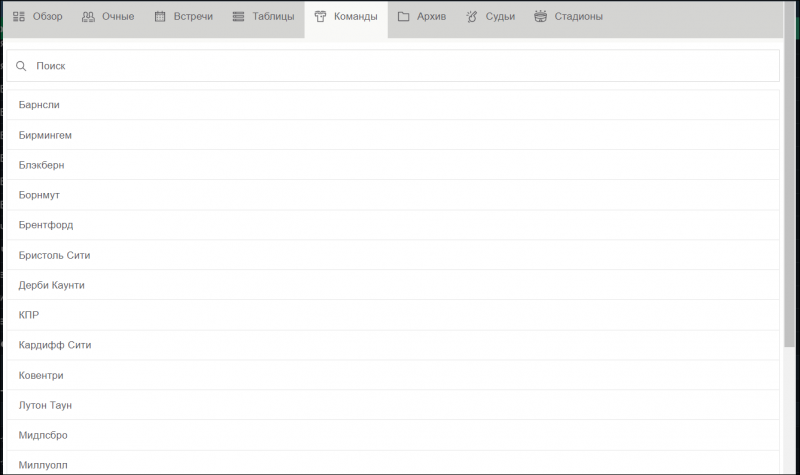
Task: Select team Бристоль Сити
Action: coord(393,255)
